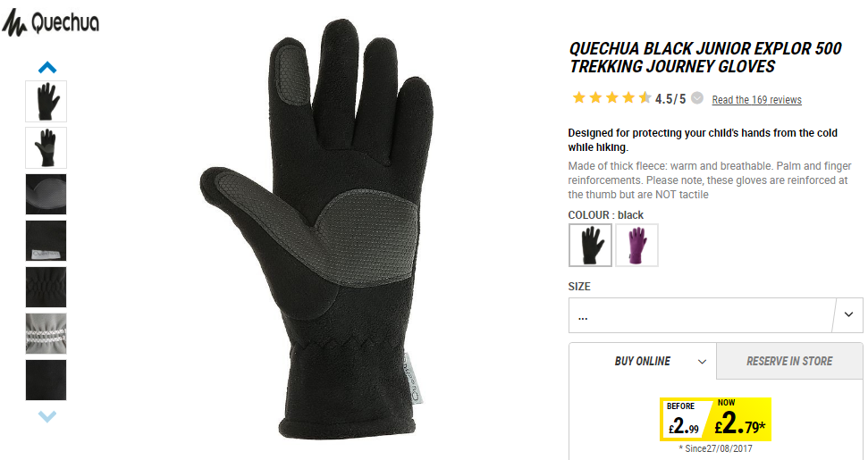
Task: Select the black glove colour swatch
Action: (x=590, y=245)
